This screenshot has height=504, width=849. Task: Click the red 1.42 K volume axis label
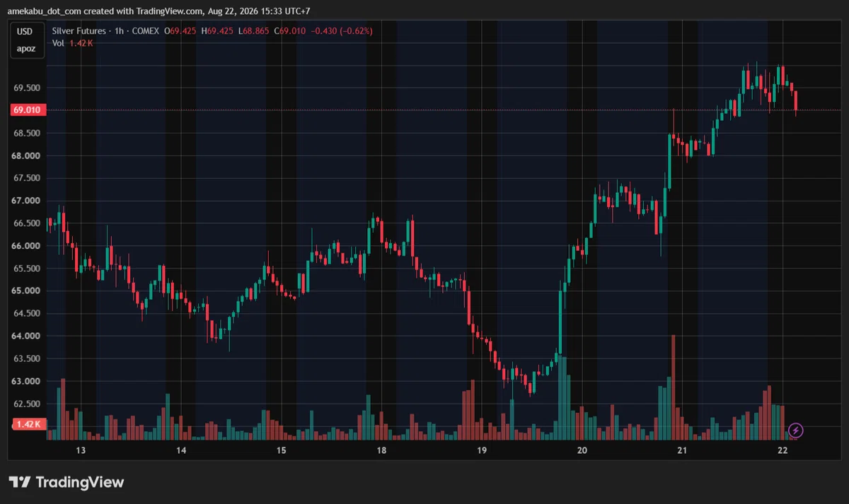pos(28,424)
